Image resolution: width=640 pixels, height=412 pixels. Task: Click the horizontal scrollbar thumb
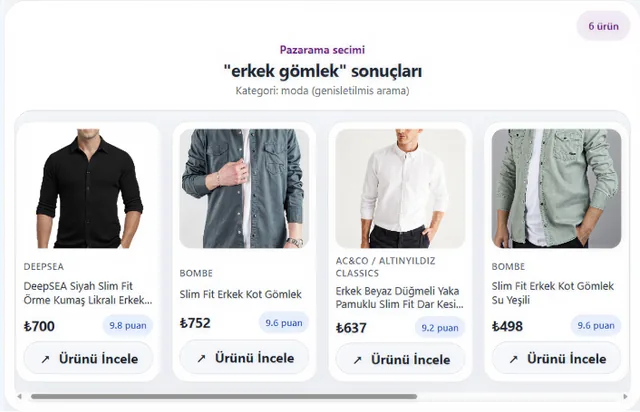click(224, 396)
